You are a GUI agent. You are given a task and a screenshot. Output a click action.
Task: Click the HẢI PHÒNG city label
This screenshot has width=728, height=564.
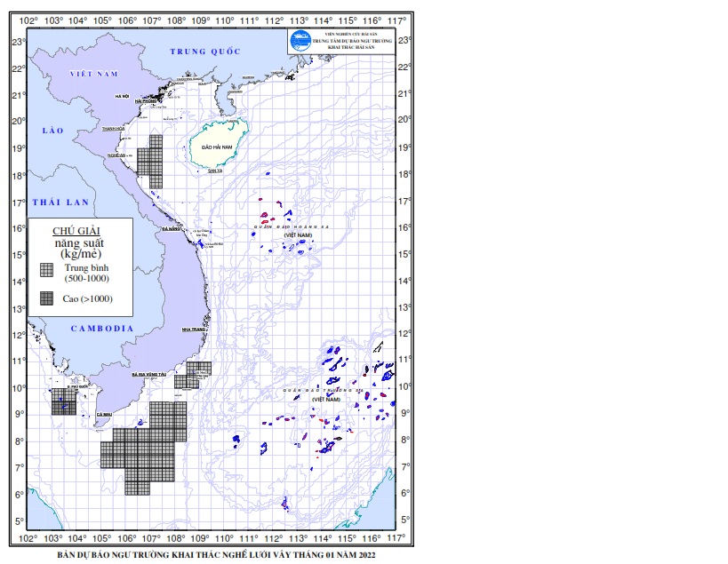146,100
